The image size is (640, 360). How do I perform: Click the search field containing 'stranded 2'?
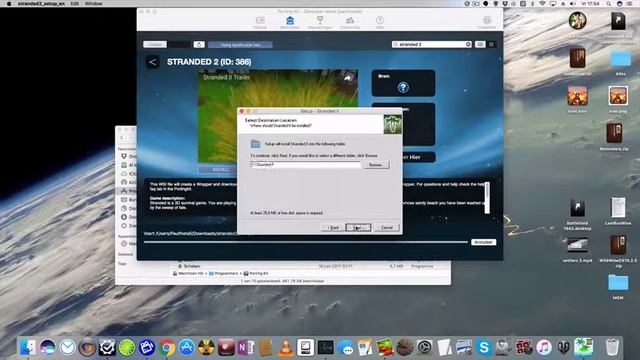coord(431,44)
